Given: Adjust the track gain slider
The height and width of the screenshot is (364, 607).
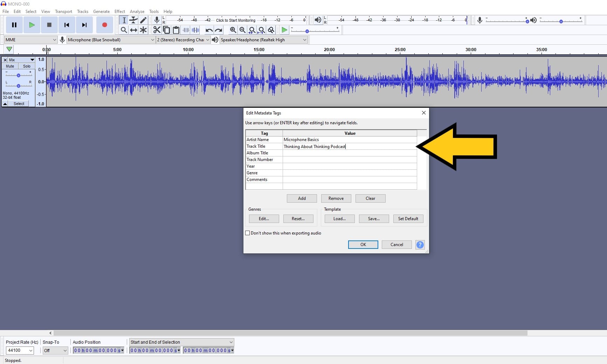Looking at the screenshot, I should click(18, 75).
